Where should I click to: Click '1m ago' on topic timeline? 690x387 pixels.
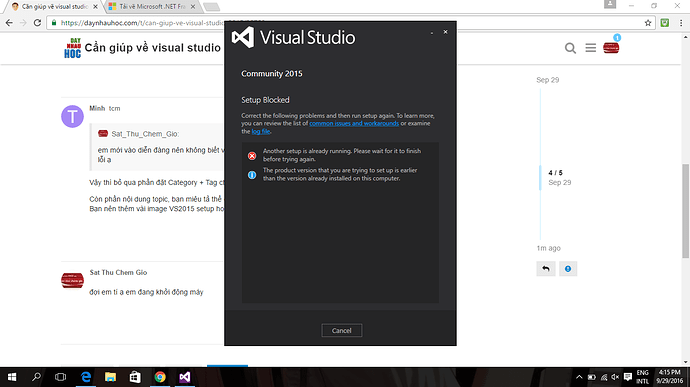[548, 248]
